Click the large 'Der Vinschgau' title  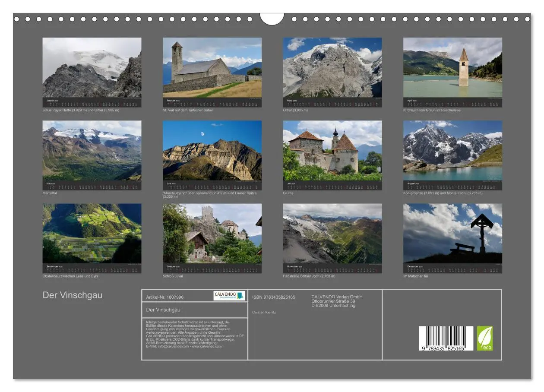(73, 295)
